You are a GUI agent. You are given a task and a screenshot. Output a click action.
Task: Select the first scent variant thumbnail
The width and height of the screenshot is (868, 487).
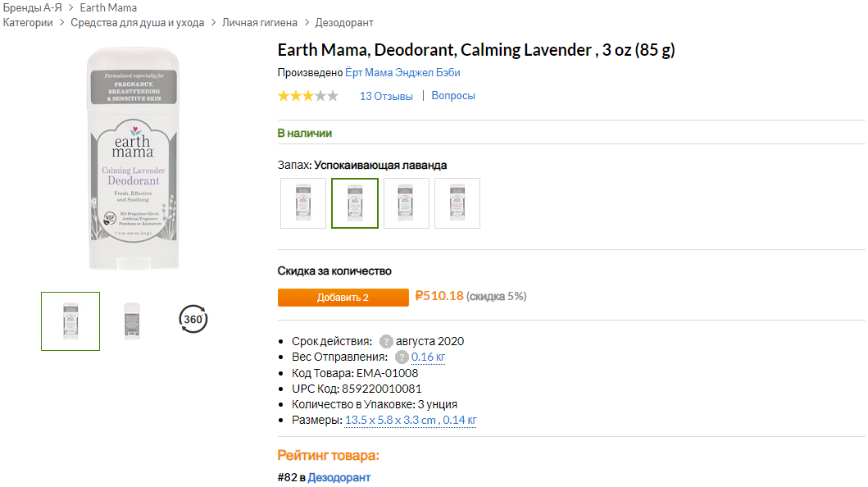303,203
